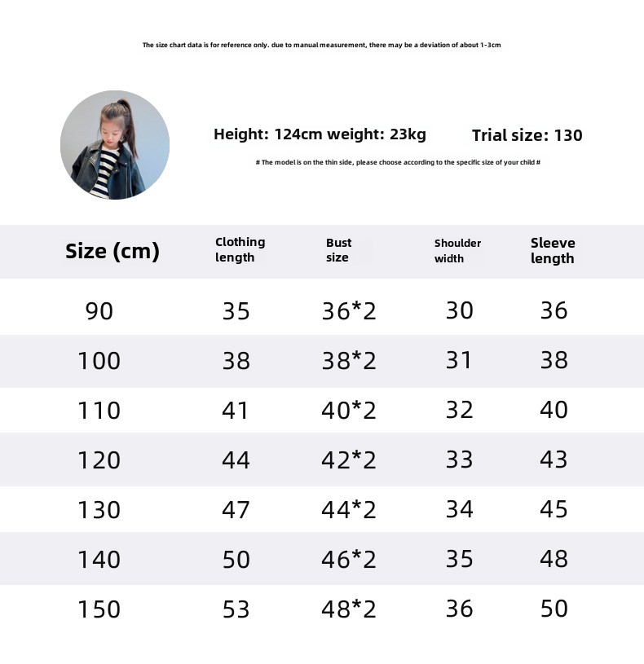
Task: Click the bust value 46*2
Action: (349, 559)
